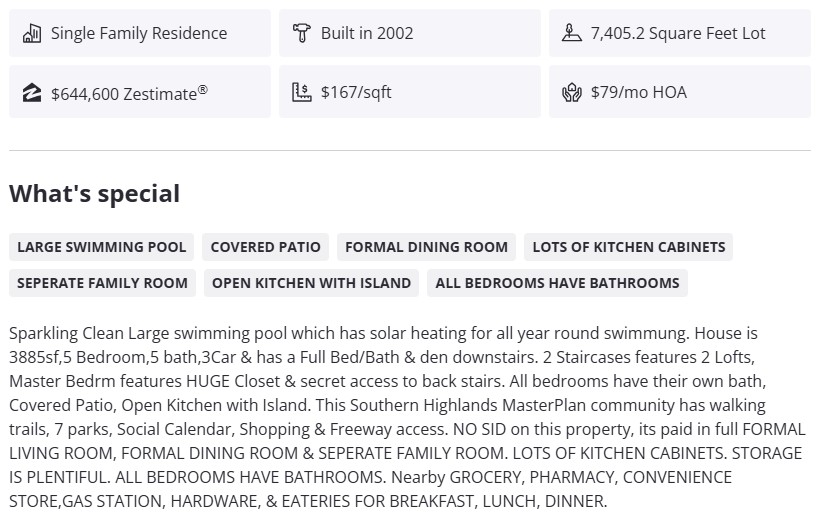
Task: Click the HOA hands icon
Action: pos(572,93)
